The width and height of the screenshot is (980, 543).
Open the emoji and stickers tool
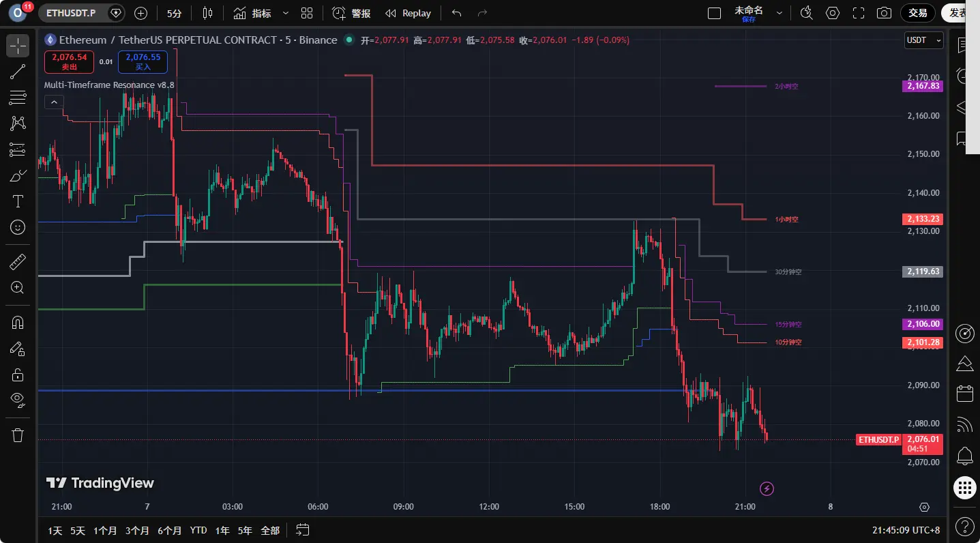click(18, 227)
